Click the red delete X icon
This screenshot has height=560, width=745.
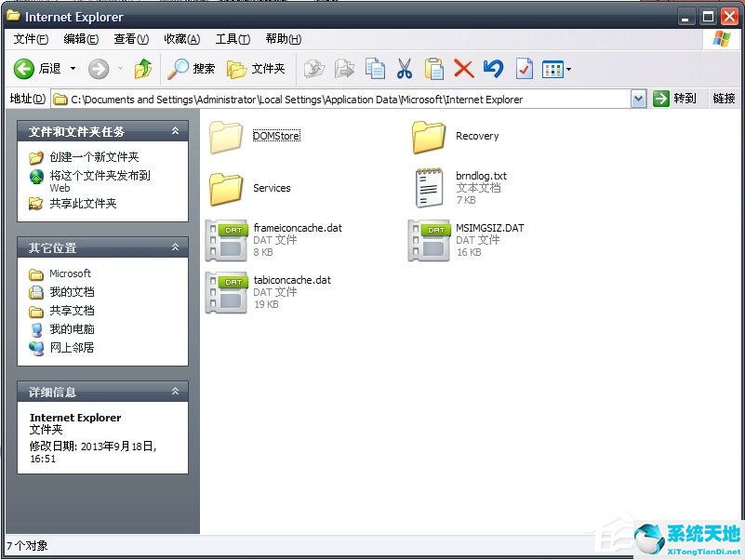463,68
